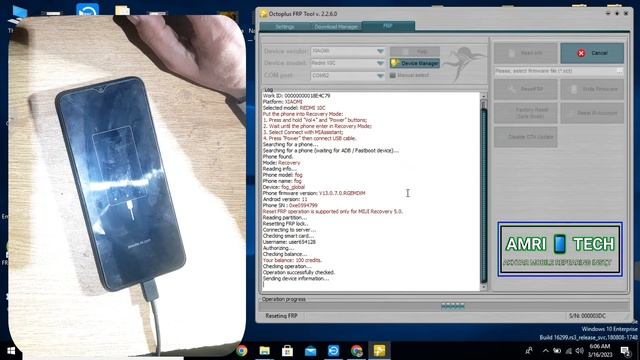The width and height of the screenshot is (640, 360).
Task: Click the 'Mode: Recovery' log line
Action: pyautogui.click(x=281, y=162)
